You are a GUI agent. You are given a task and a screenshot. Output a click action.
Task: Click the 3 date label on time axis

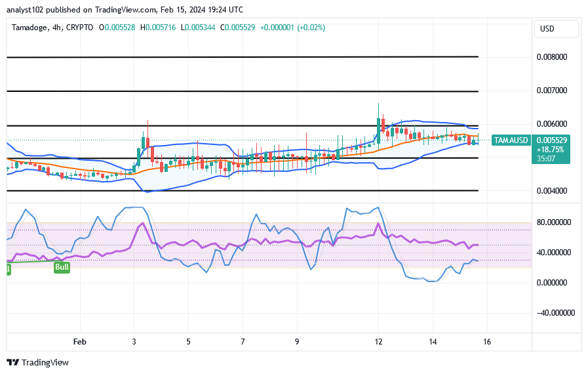pyautogui.click(x=134, y=342)
